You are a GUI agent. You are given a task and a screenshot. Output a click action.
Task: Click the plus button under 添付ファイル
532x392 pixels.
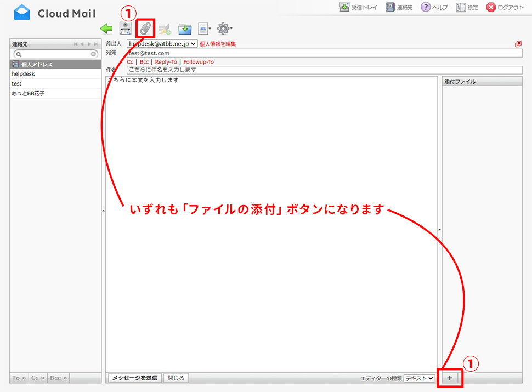click(450, 378)
